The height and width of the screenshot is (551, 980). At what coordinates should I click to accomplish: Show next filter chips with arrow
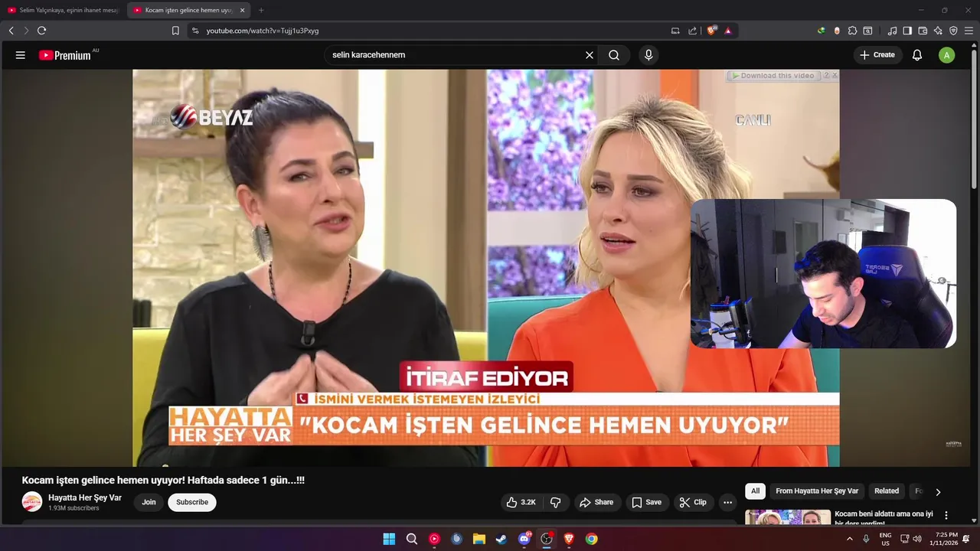938,492
